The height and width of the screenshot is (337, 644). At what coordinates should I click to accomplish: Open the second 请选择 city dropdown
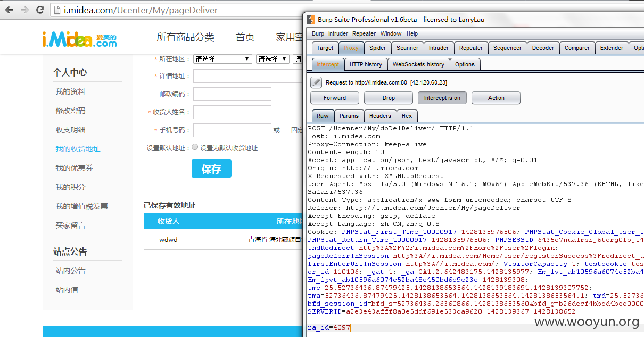(273, 59)
